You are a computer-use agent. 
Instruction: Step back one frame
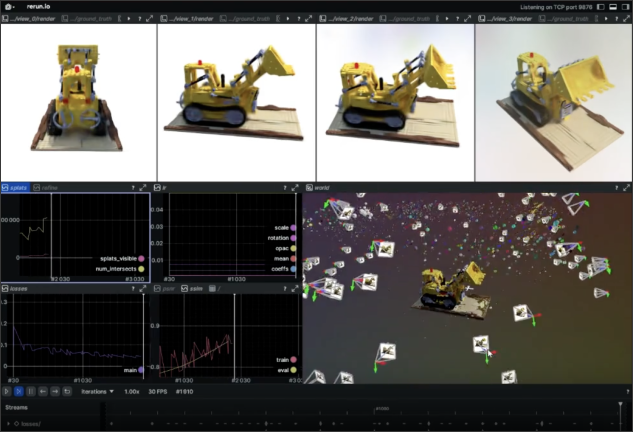(x=43, y=391)
